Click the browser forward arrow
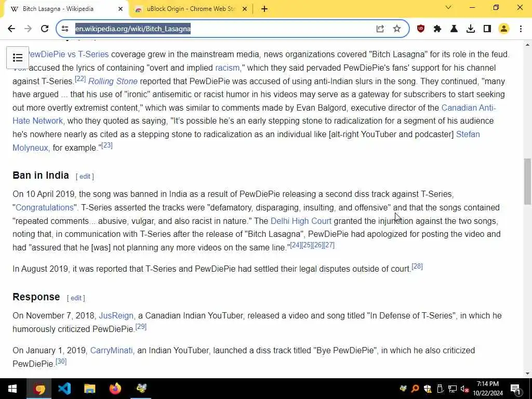The height and width of the screenshot is (399, 532). 28,29
